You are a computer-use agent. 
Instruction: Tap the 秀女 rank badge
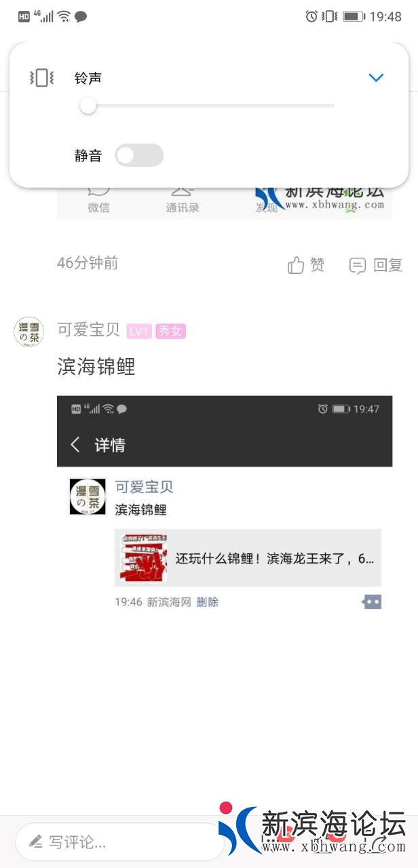pos(170,331)
